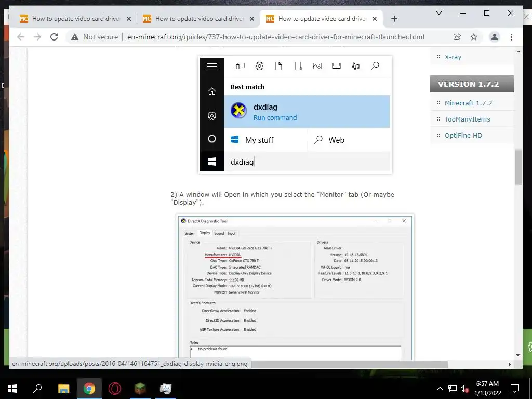Open the notification center icon
Viewport: 532px width, 399px height.
pyautogui.click(x=515, y=389)
